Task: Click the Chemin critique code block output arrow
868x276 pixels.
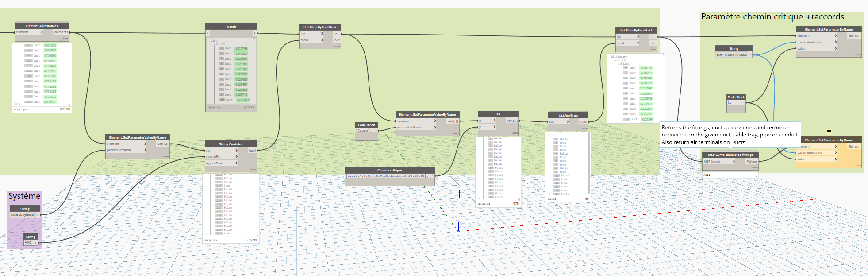Action: [432, 176]
